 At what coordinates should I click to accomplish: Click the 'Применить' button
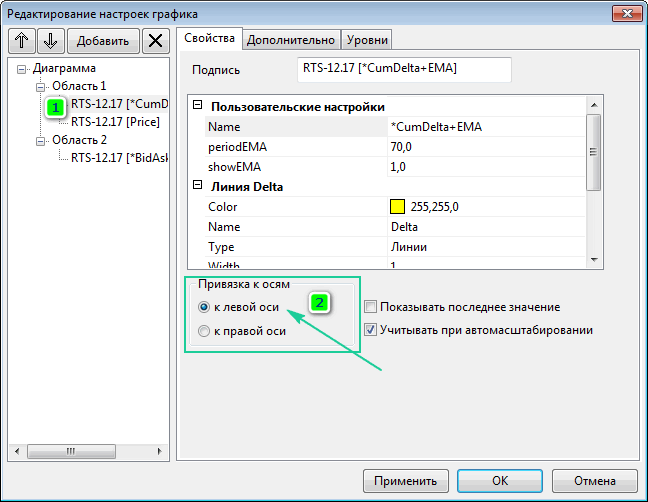[406, 480]
